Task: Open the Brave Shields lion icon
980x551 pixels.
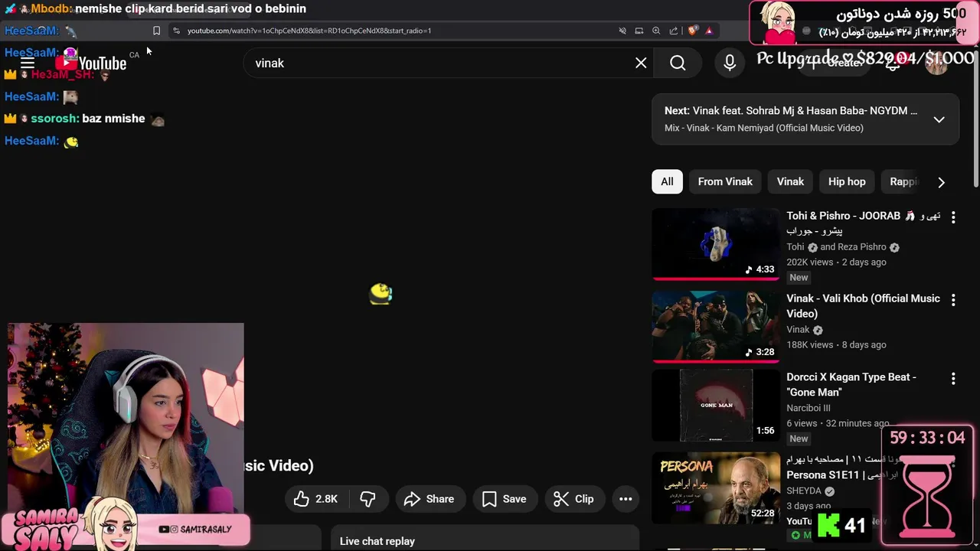Action: pos(692,31)
